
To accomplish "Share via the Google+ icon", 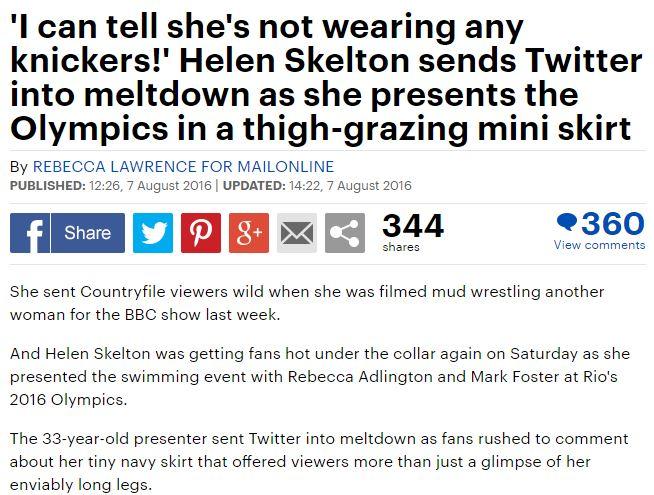I will point(249,233).
